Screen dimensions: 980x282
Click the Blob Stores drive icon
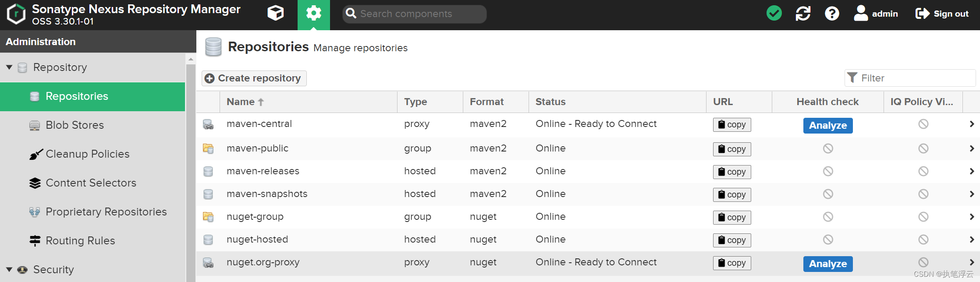(x=35, y=126)
